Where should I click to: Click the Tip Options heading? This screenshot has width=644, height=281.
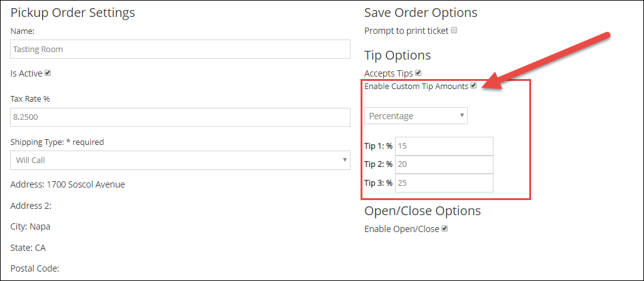398,55
